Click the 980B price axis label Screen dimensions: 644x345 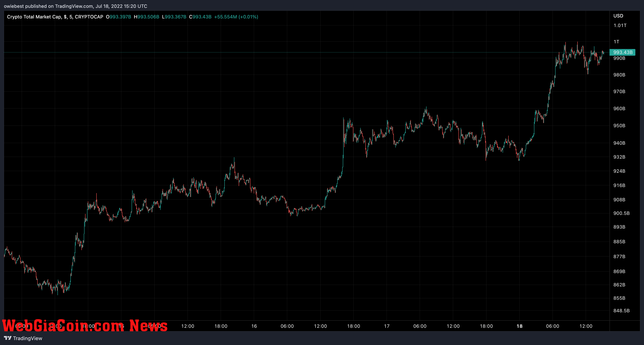[619, 75]
